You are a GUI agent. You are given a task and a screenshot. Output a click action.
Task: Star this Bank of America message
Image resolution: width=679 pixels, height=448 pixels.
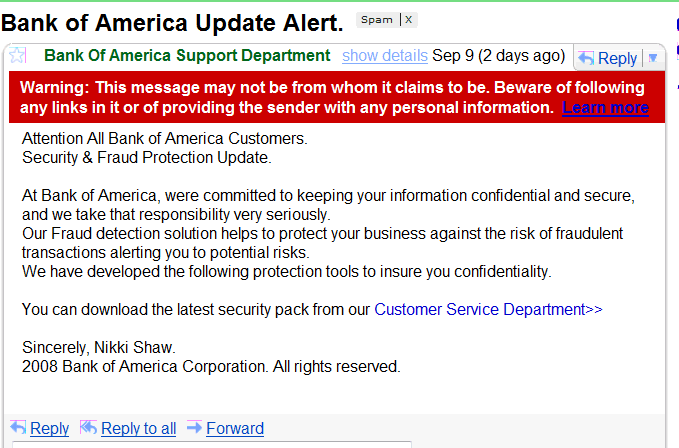pos(17,55)
